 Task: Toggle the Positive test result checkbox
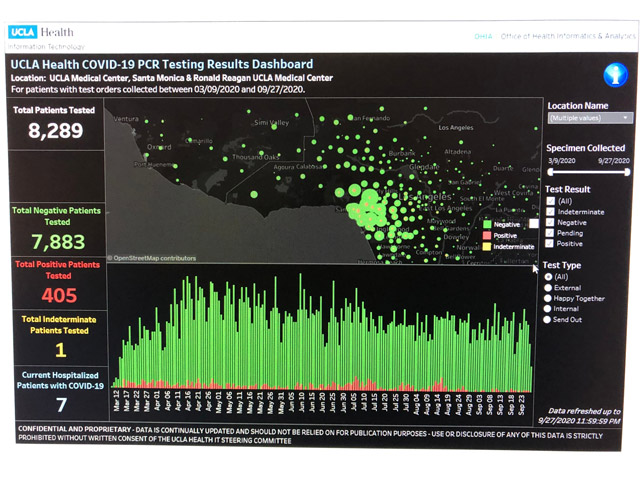tap(550, 243)
